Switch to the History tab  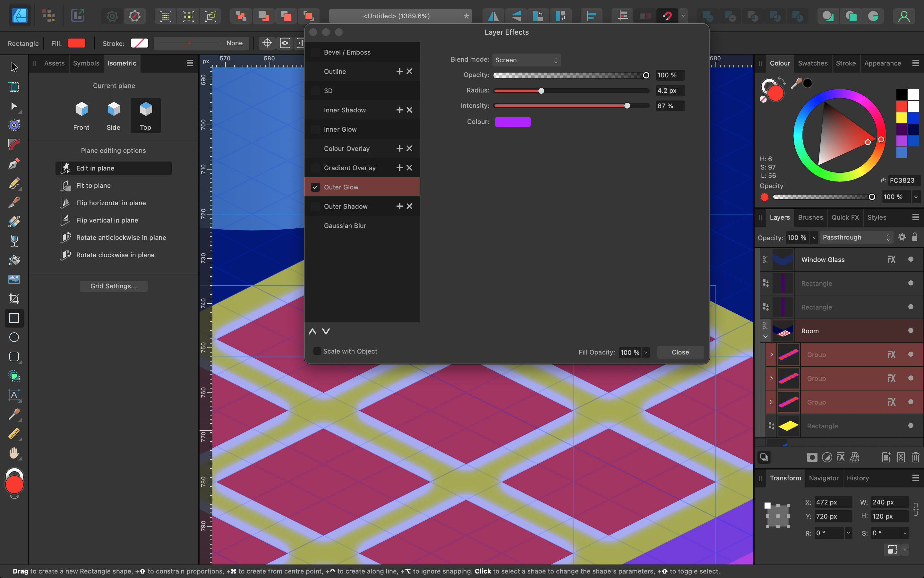pos(858,478)
